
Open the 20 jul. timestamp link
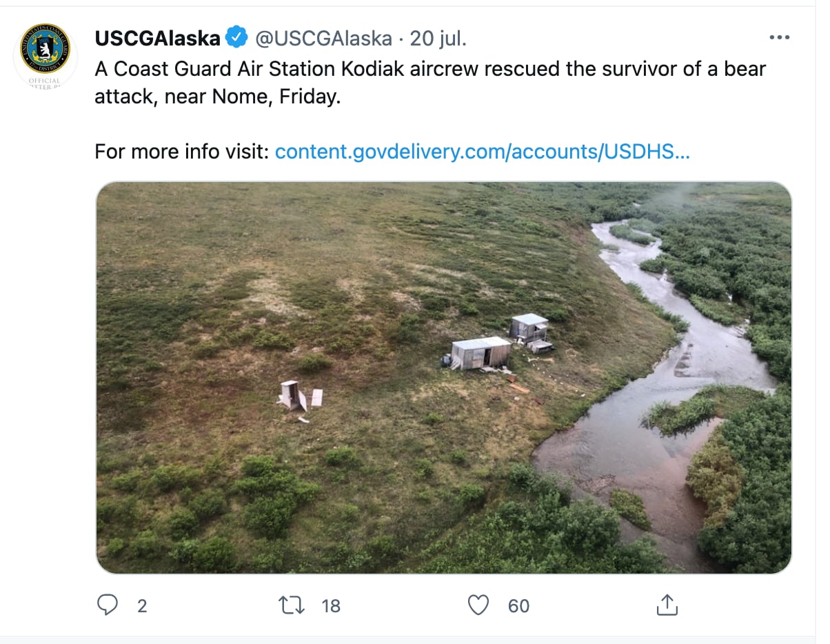click(438, 38)
